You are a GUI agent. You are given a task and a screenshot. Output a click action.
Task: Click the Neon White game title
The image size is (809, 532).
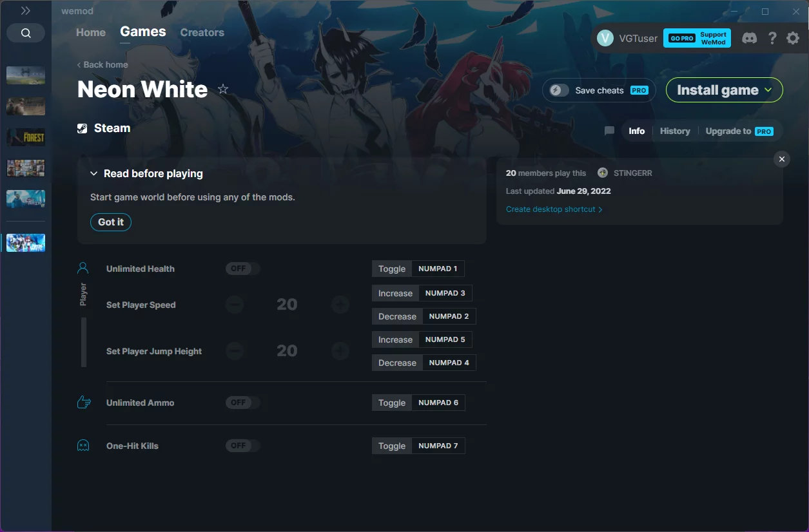click(x=142, y=90)
